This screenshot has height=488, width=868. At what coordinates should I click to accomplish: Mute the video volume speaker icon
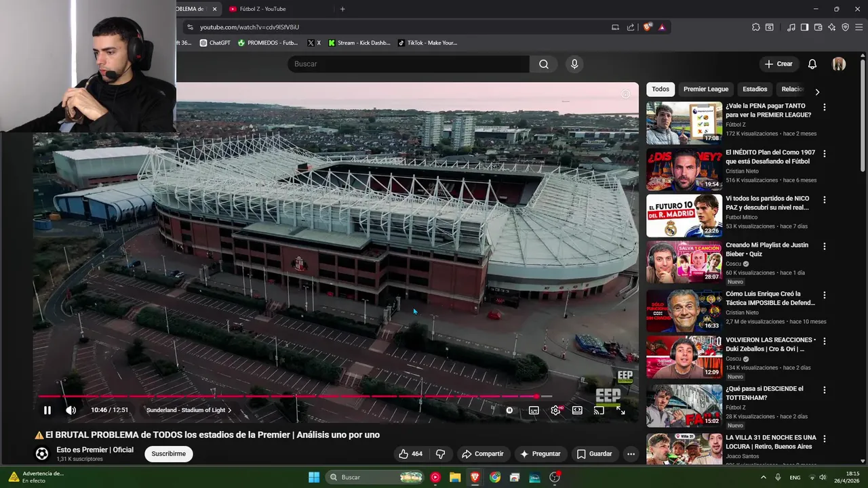71,410
